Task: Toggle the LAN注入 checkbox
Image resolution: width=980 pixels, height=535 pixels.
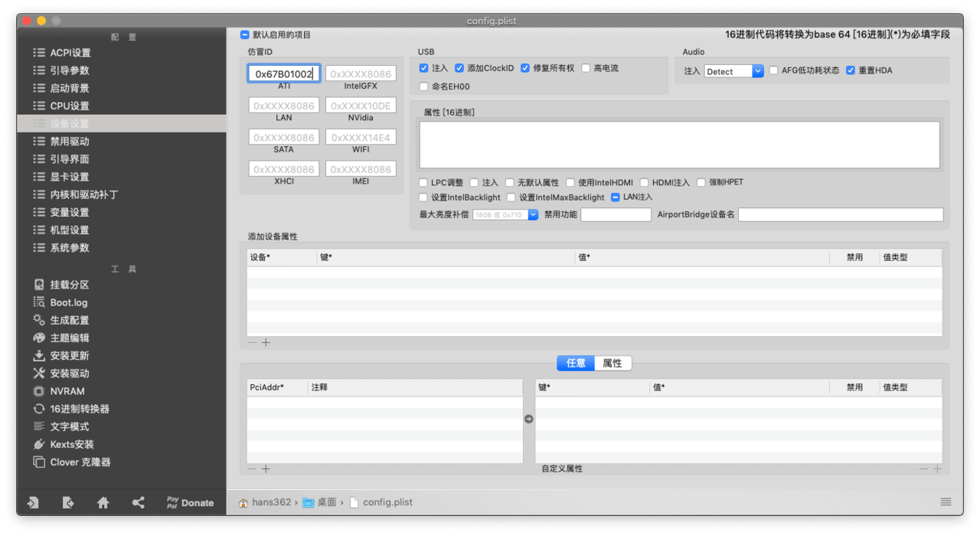Action: pos(616,197)
